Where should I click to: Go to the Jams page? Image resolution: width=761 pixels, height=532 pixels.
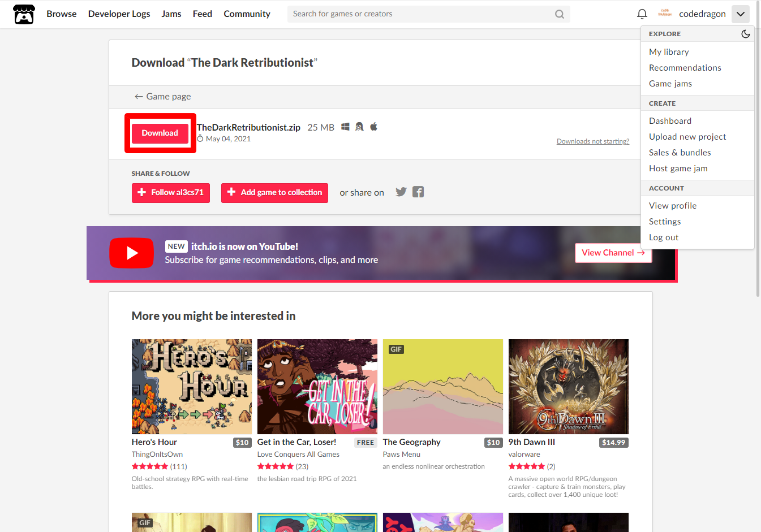(x=171, y=14)
